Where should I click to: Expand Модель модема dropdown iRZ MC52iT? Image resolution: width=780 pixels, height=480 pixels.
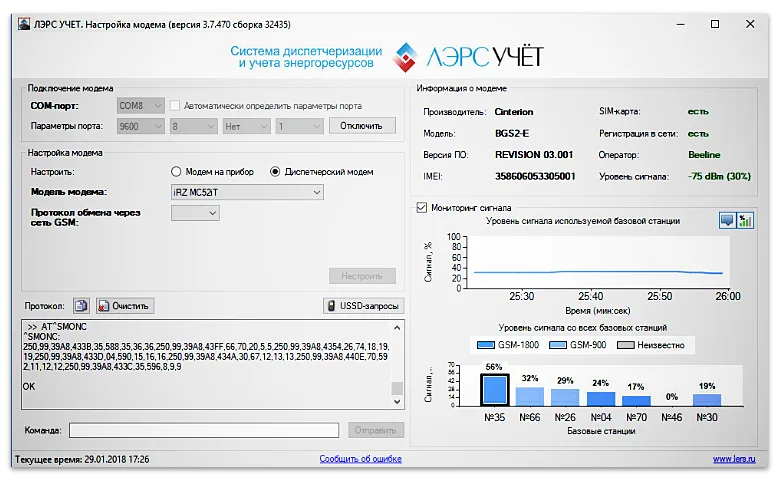tap(247, 192)
